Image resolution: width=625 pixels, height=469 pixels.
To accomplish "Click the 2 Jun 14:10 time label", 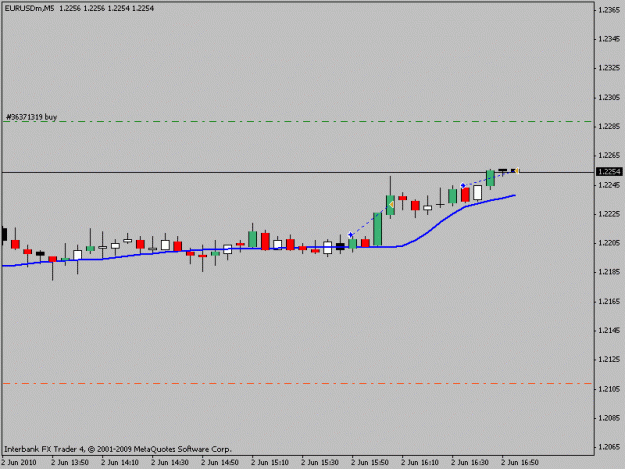I will (120, 463).
